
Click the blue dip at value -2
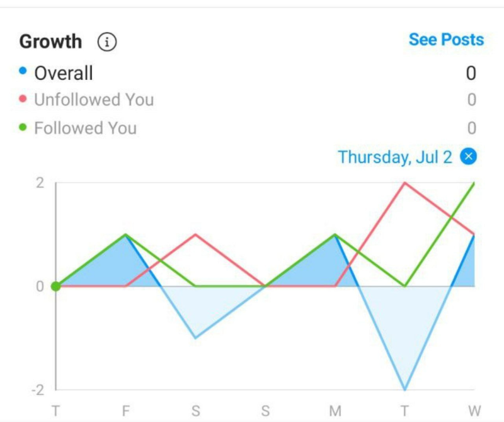coord(404,389)
